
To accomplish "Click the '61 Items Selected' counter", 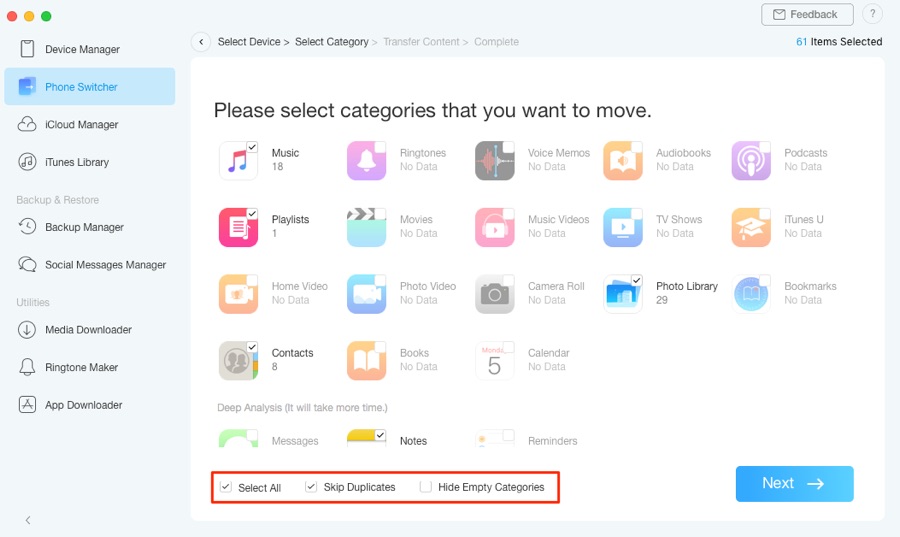I will click(839, 42).
